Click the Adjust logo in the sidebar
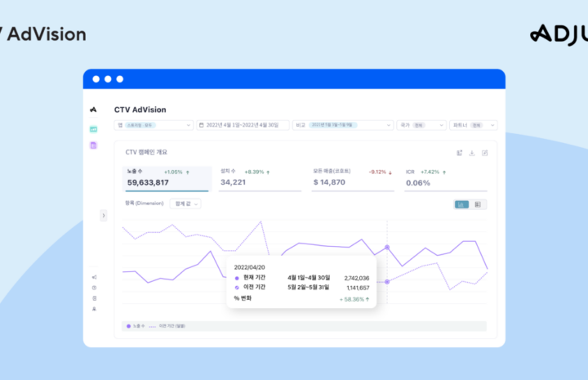 [93, 110]
